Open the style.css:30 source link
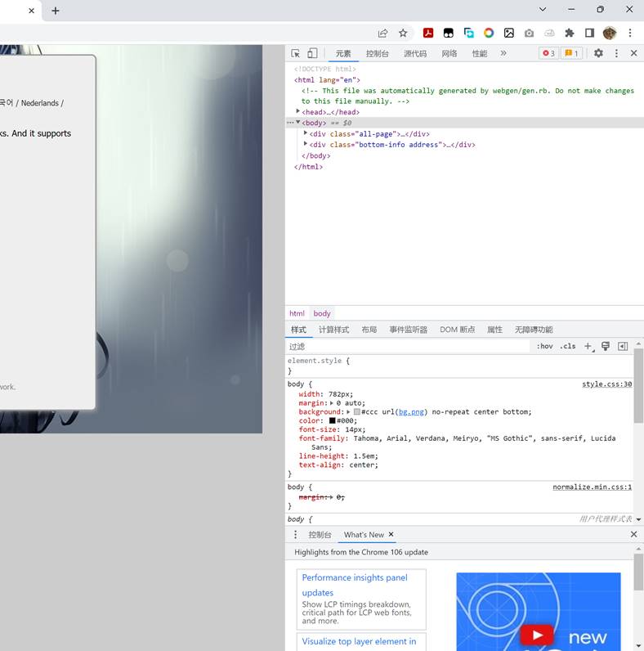 (x=606, y=384)
